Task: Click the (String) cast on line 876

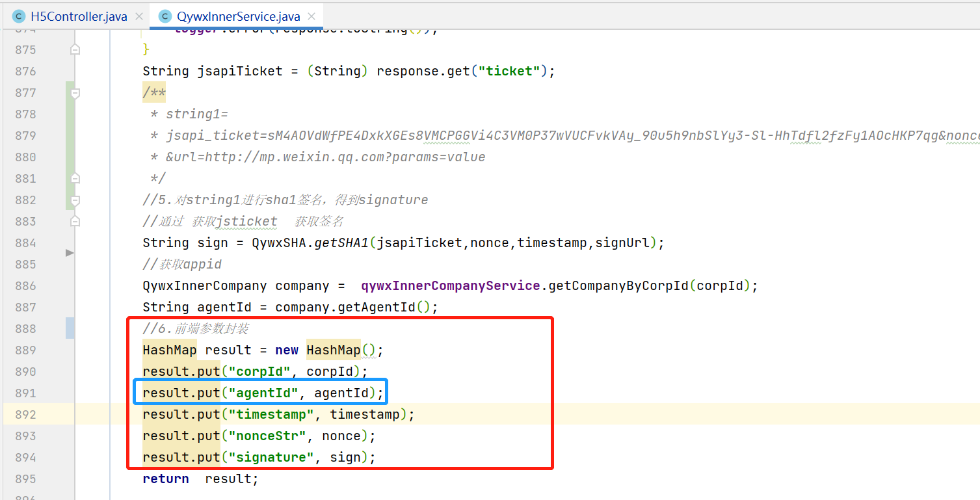Action: tap(338, 71)
